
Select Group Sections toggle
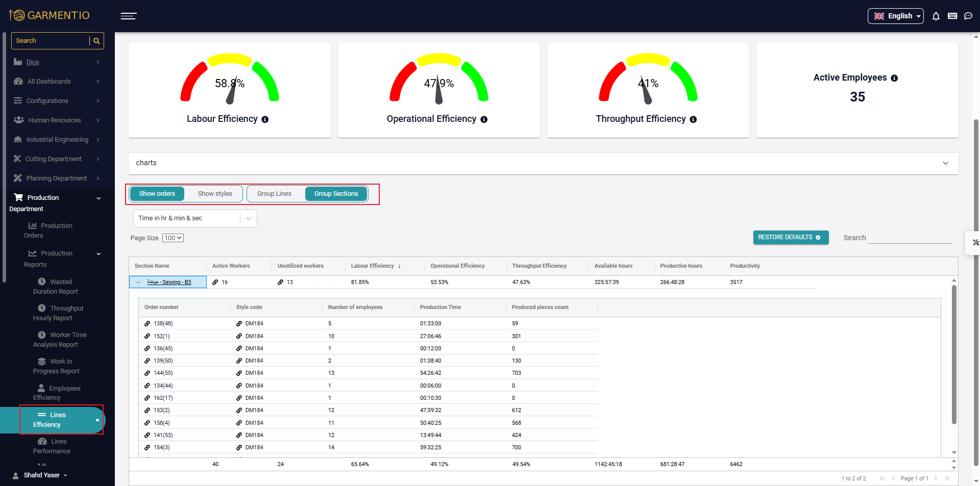click(336, 194)
